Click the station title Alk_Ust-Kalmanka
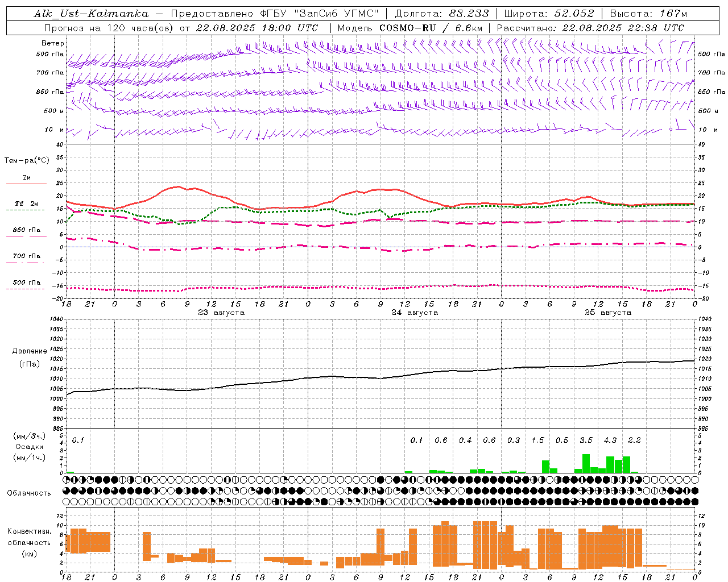The image size is (728, 582). tap(91, 14)
